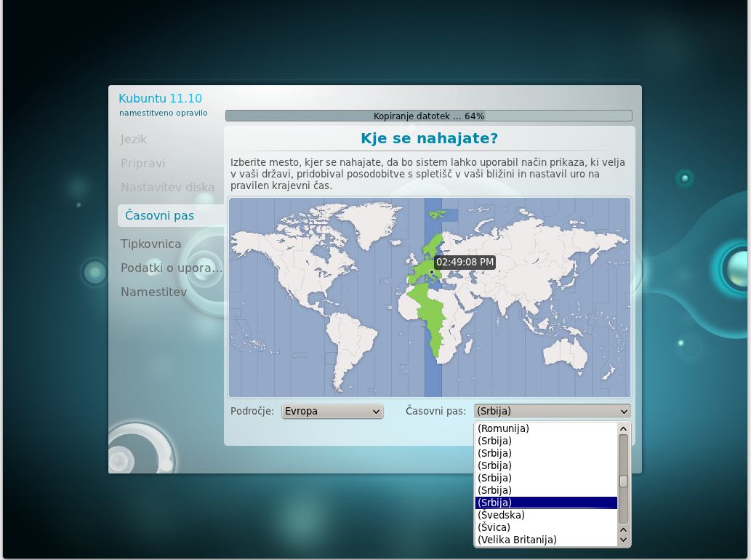Click the Kopiranje datotek progress bar
Viewport: 751px width, 560px height.
click(x=428, y=116)
